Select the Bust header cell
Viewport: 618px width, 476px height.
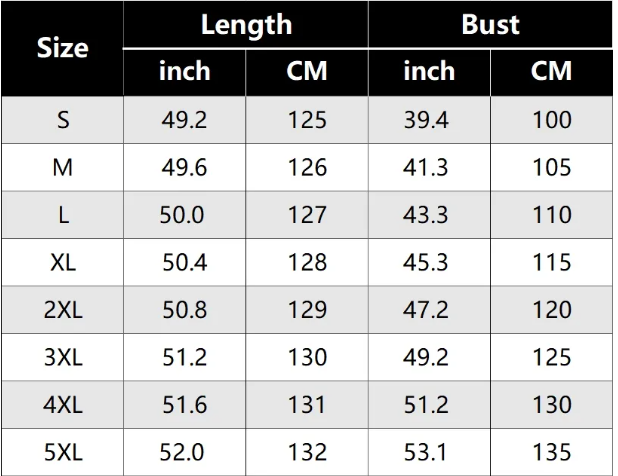coord(490,24)
